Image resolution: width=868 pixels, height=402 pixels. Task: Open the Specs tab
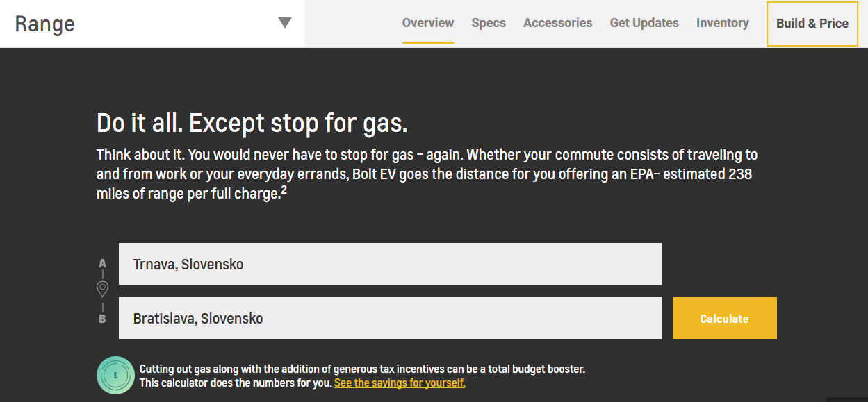pos(489,23)
